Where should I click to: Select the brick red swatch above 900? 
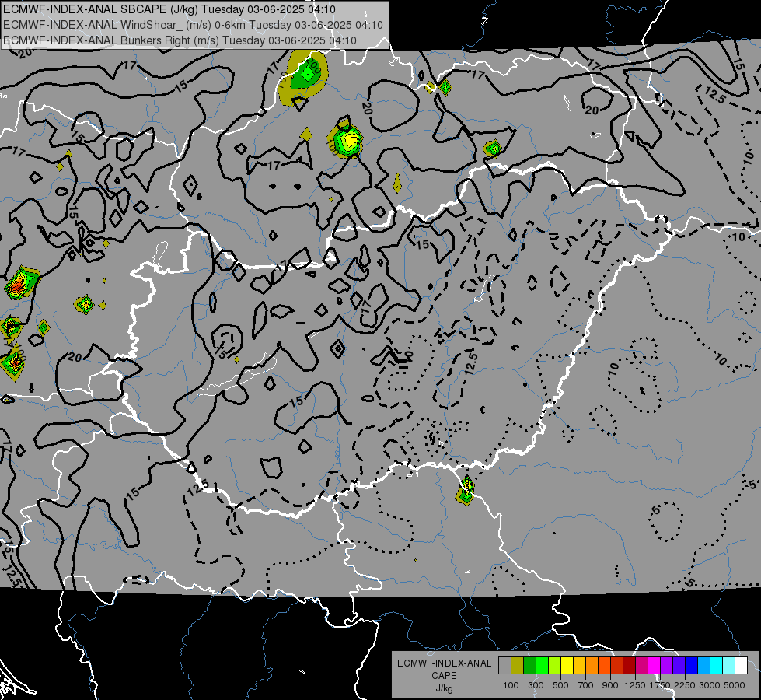617,665
